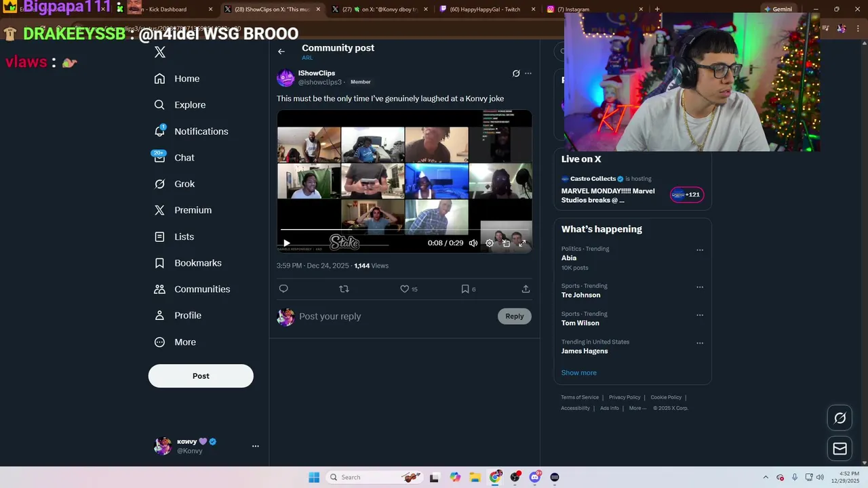Click the video picture-in-picture icon
This screenshot has width=868, height=488.
coord(506,243)
